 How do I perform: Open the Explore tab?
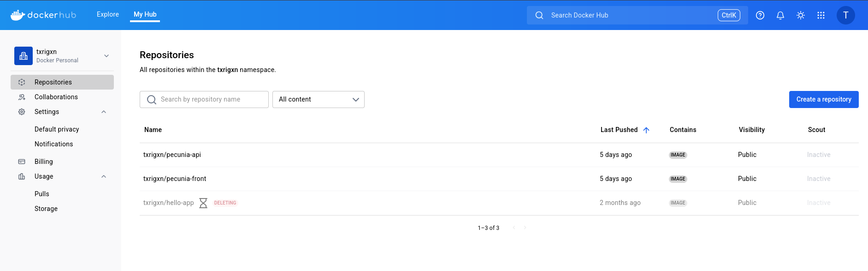[108, 14]
